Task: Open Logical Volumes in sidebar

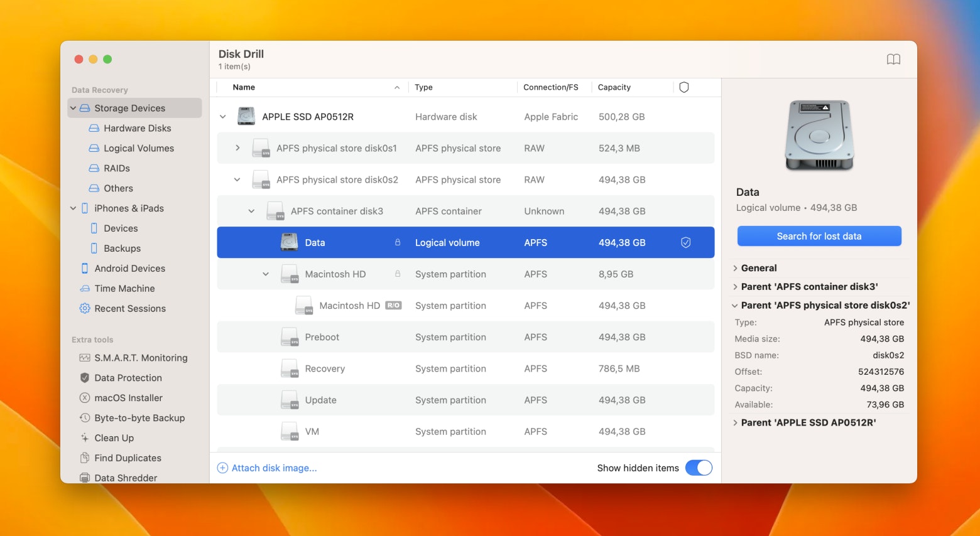Action: click(x=139, y=148)
